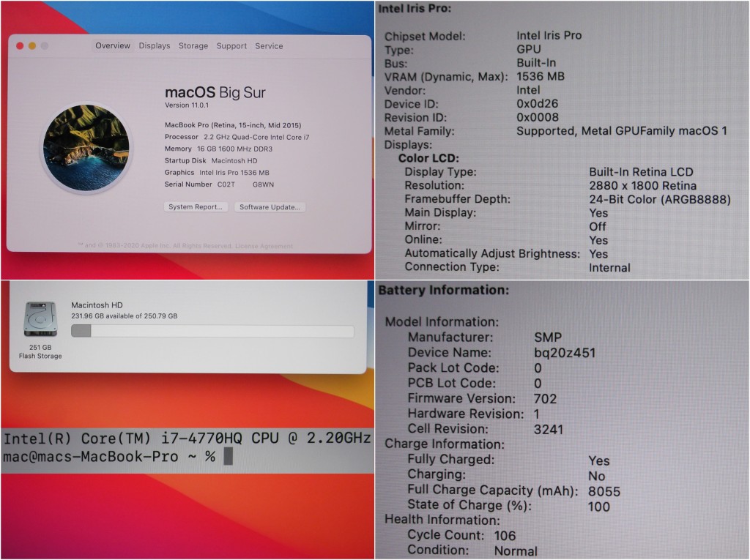Click the Connection Type Internal value

(x=610, y=268)
